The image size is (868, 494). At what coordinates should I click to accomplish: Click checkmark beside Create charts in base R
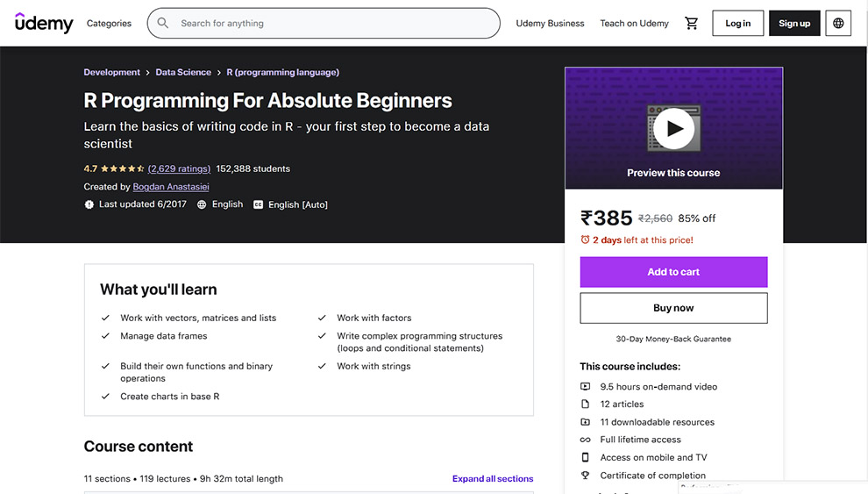105,397
